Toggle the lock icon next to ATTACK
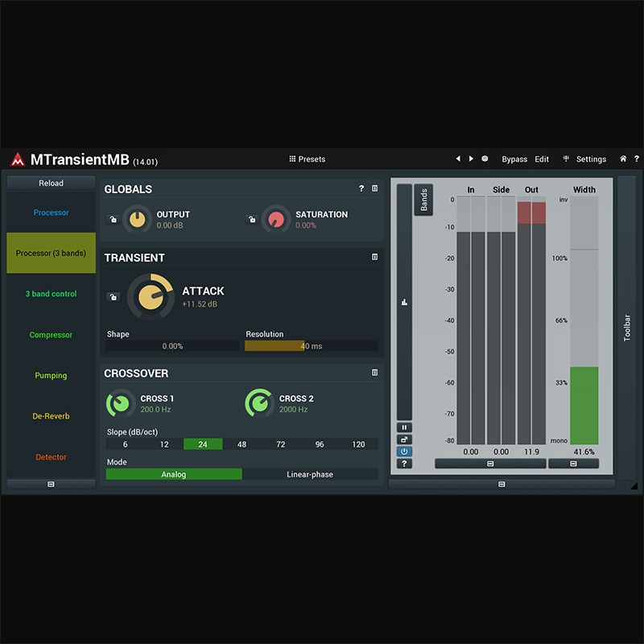Viewport: 644px width, 644px height. [x=113, y=297]
